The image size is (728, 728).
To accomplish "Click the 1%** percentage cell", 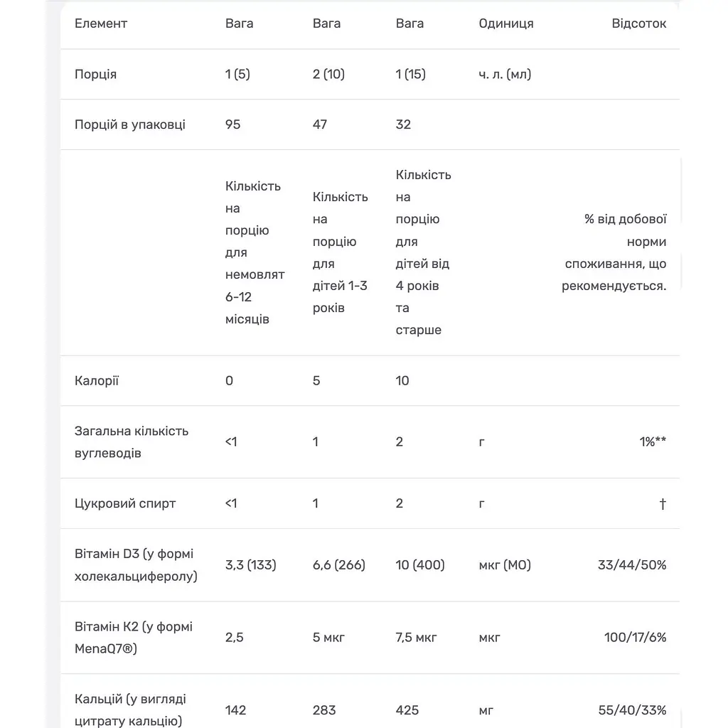I will [x=653, y=442].
